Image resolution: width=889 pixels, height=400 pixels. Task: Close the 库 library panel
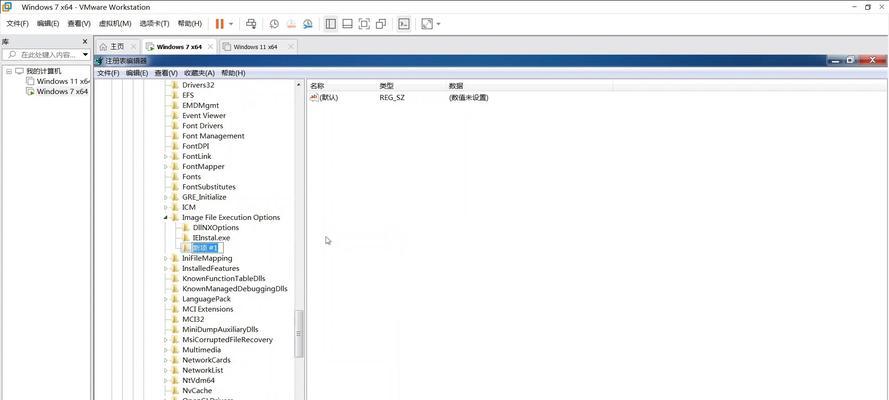pyautogui.click(x=85, y=41)
